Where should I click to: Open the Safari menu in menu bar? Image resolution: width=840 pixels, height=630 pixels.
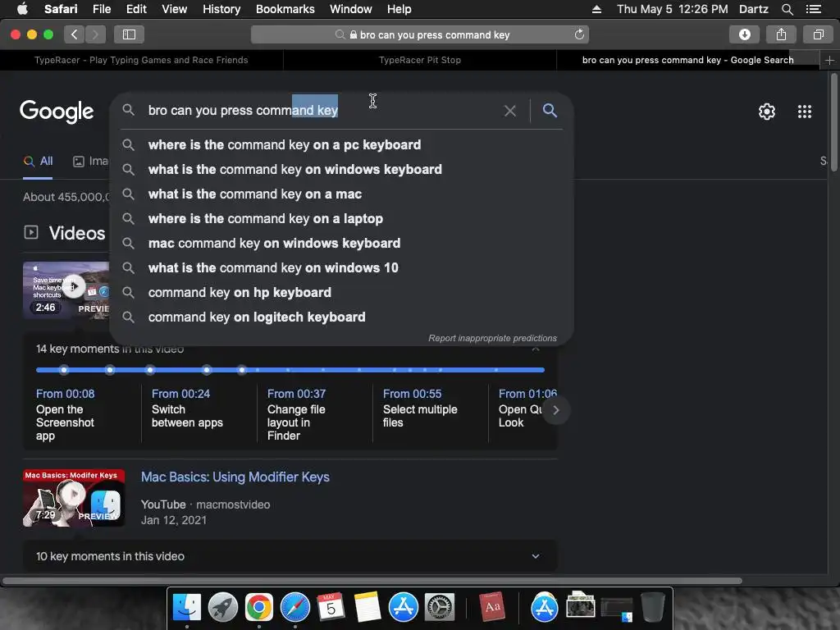coord(61,9)
